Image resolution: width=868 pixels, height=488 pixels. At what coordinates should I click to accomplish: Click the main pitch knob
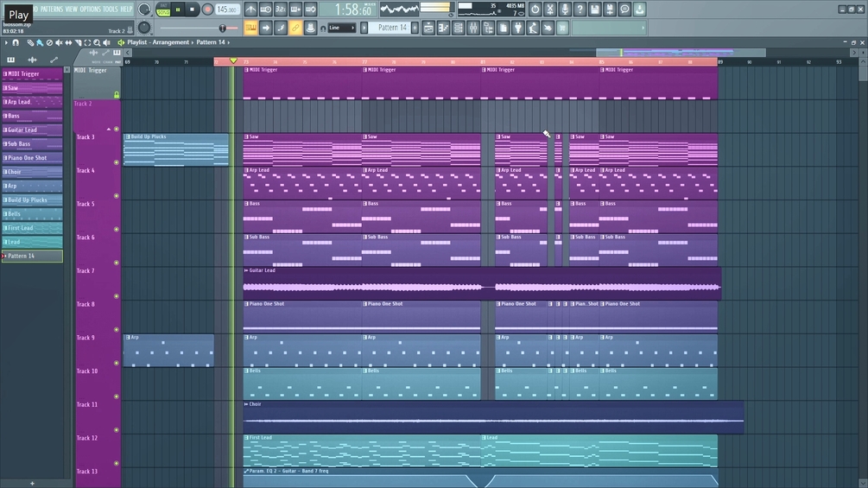pyautogui.click(x=144, y=28)
